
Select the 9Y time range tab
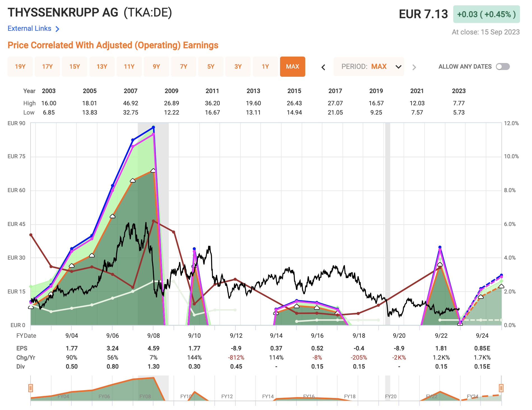(x=156, y=67)
